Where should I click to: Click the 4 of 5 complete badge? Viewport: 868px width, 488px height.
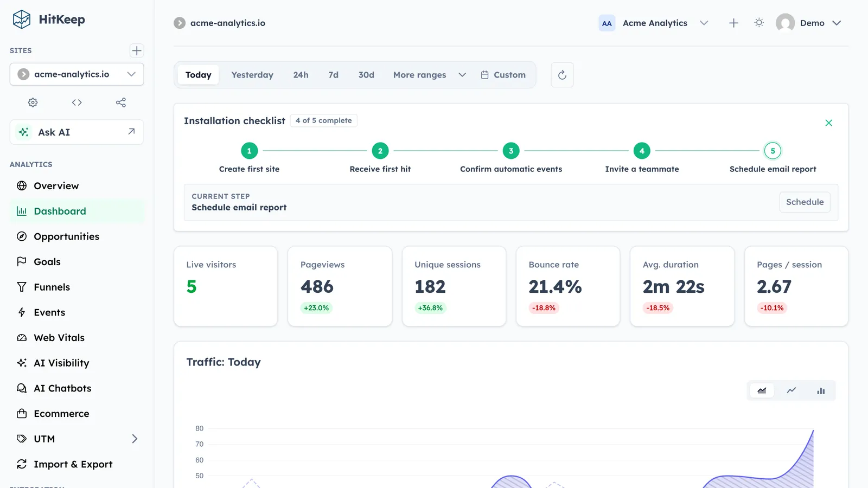click(x=323, y=120)
